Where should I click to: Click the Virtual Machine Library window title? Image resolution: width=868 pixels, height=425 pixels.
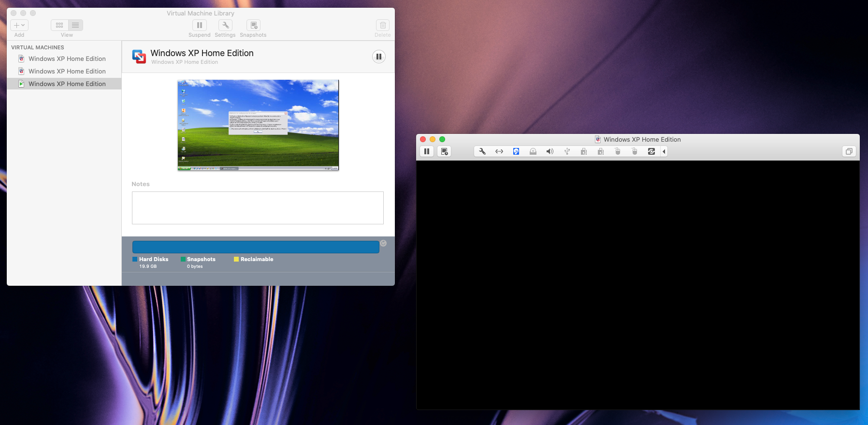click(x=201, y=13)
